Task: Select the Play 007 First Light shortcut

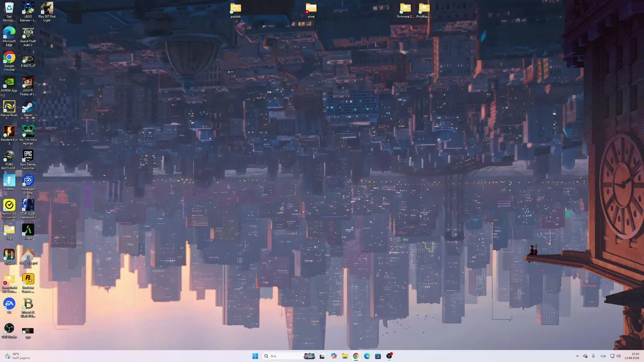Action: pos(47,12)
